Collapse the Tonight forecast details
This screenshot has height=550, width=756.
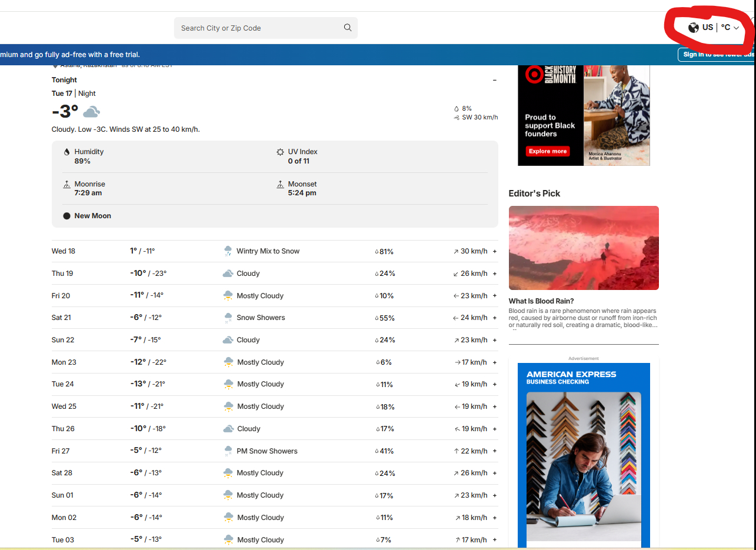pos(494,80)
